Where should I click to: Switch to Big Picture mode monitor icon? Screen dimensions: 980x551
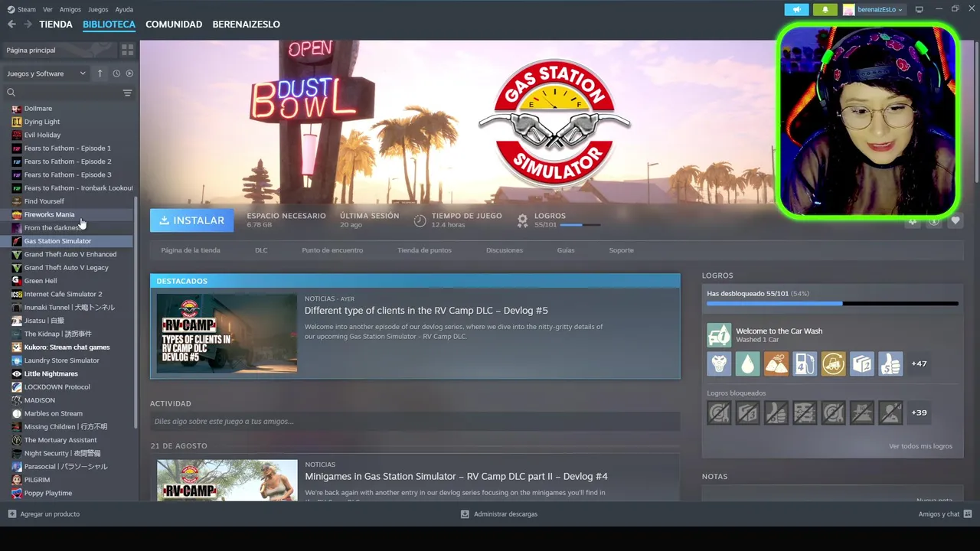[920, 9]
